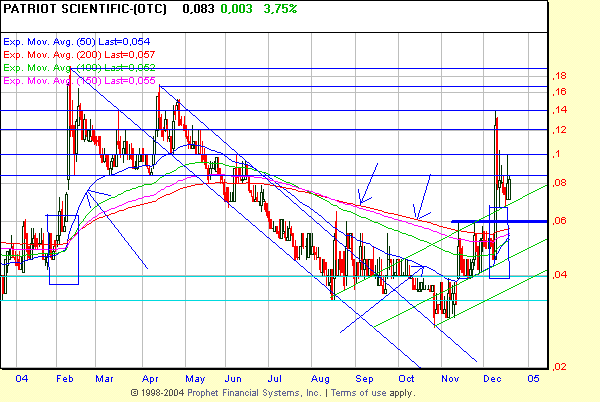Select the Jun month marker on the axis

[x=233, y=379]
